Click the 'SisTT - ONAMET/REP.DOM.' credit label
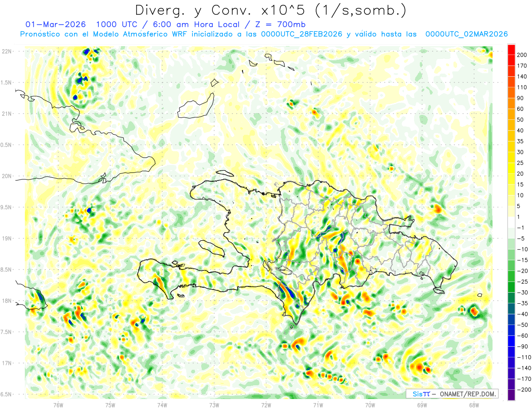Screen dimensions: 532x411 pos(452,394)
